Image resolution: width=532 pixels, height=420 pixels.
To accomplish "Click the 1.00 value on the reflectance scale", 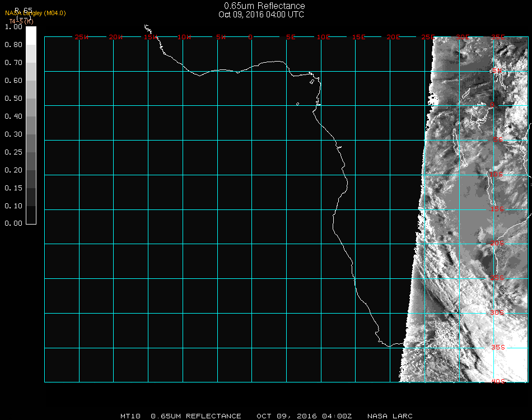I will point(13,26).
